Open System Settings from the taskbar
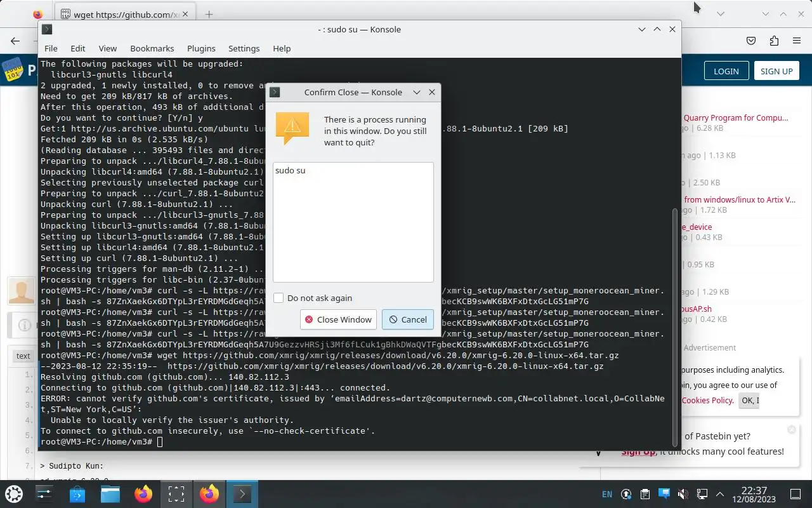 coord(44,494)
